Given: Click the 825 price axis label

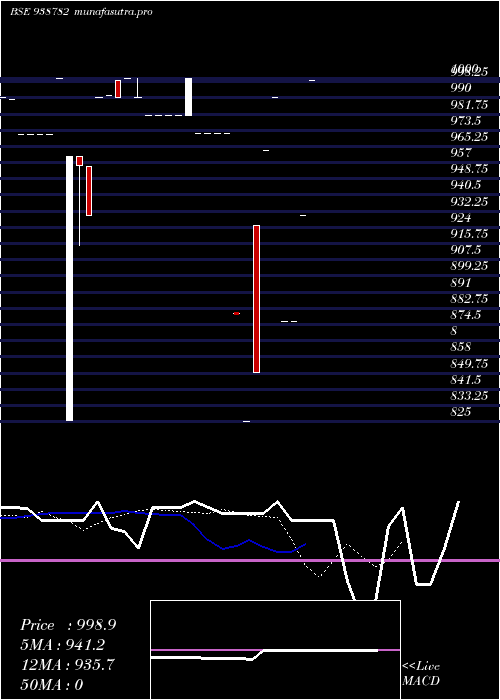Looking at the screenshot, I should [461, 412].
